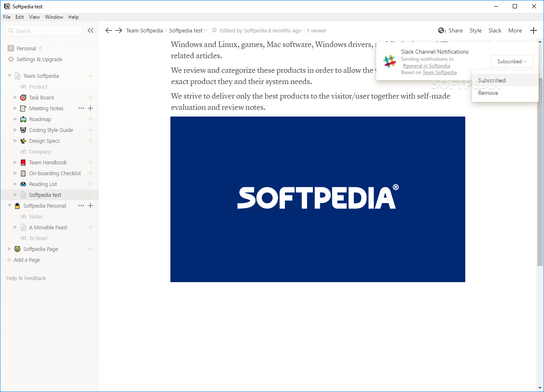Open the More menu button
544x392 pixels.
pyautogui.click(x=515, y=30)
